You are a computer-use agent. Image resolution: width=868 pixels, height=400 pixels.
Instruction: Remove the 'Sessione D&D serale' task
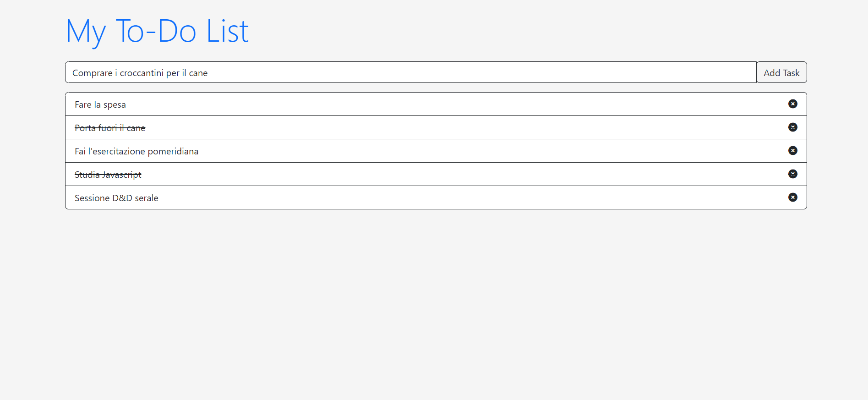792,197
